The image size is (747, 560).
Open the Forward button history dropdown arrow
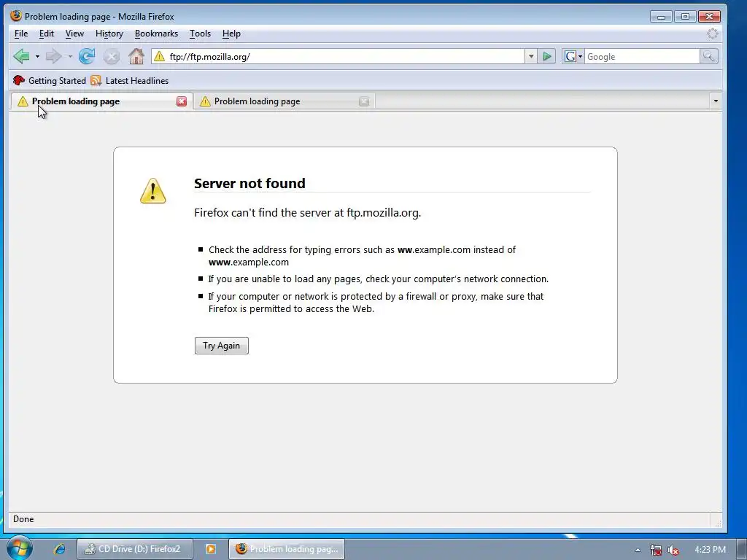[x=69, y=57]
